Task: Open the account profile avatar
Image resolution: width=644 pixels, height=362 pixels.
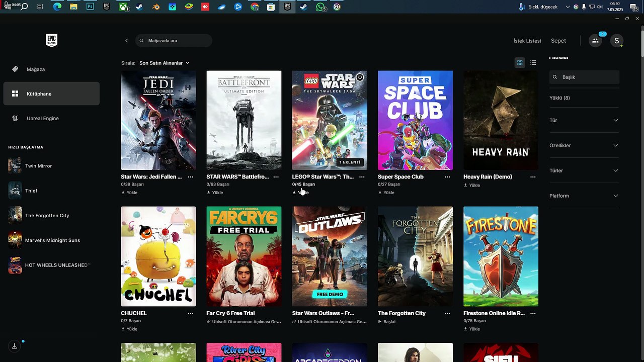Action: [617, 41]
